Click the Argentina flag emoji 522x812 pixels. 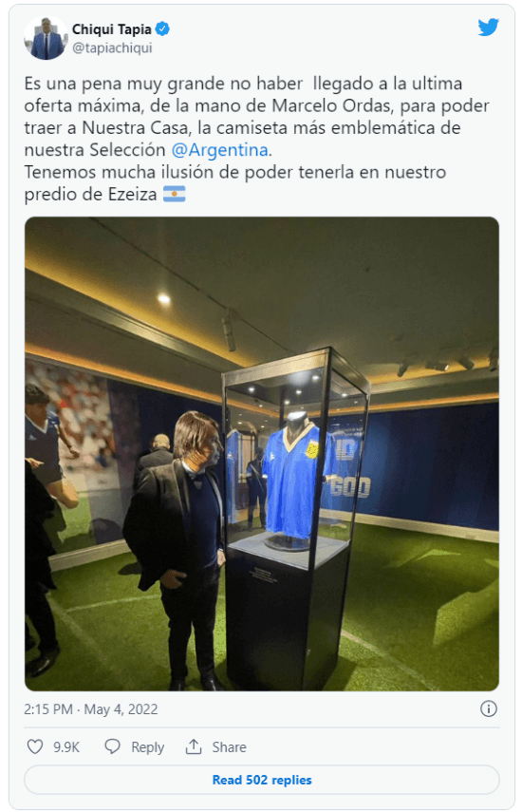coord(175,194)
